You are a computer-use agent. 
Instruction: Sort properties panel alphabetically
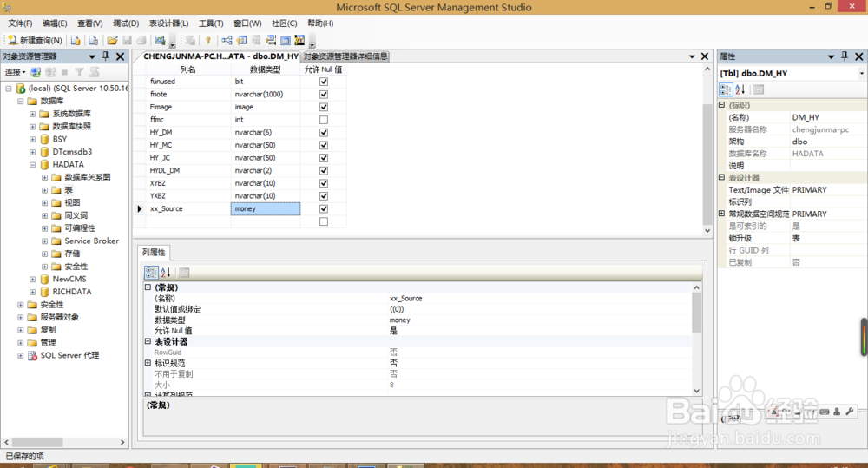point(740,89)
